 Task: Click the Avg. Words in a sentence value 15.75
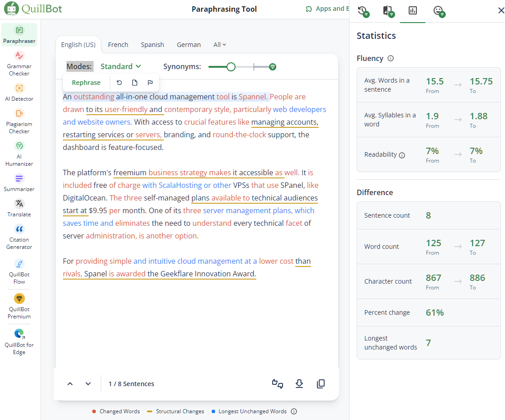[x=481, y=81]
